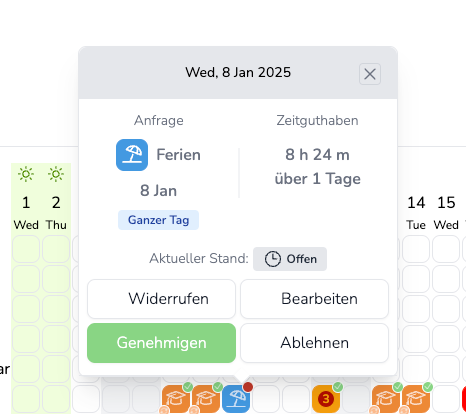The width and height of the screenshot is (466, 414).
Task: Click Widerrufen to revoke the request
Action: (x=161, y=299)
